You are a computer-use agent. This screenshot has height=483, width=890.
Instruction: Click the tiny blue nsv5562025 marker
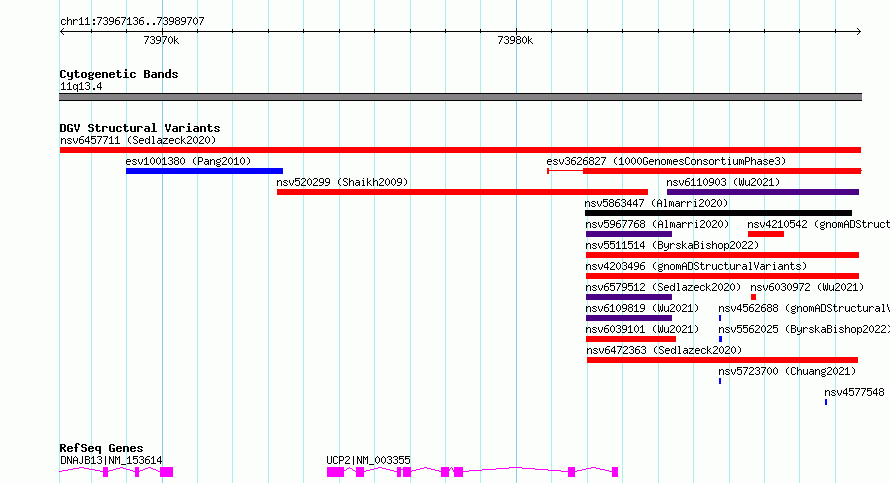tap(720, 339)
